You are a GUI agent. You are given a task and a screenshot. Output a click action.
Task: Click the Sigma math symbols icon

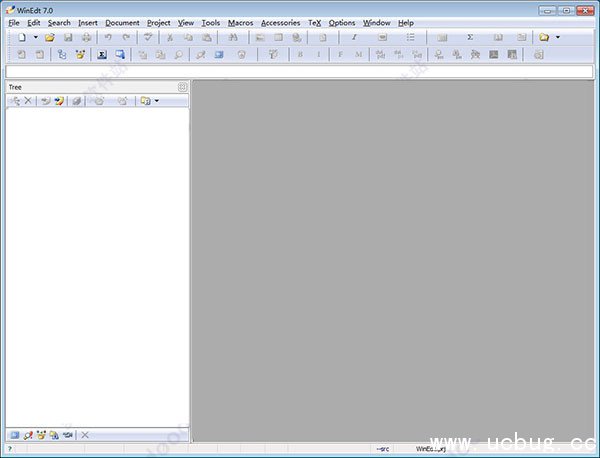[470, 37]
